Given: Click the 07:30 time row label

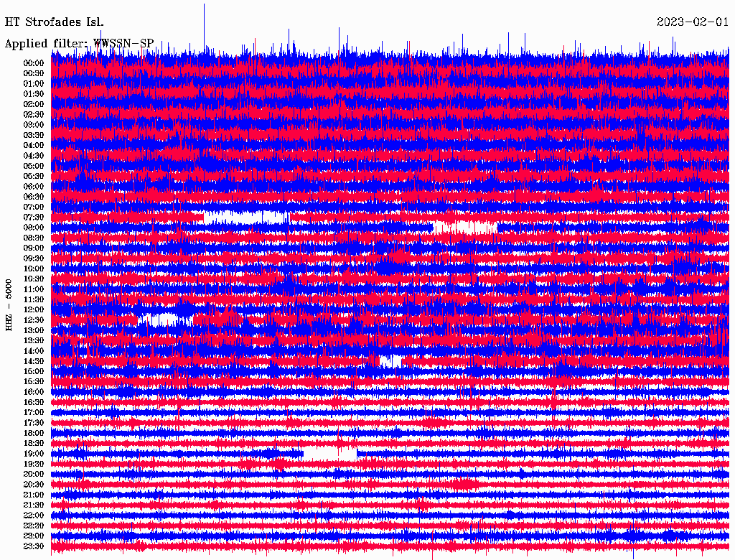Looking at the screenshot, I should tap(34, 217).
